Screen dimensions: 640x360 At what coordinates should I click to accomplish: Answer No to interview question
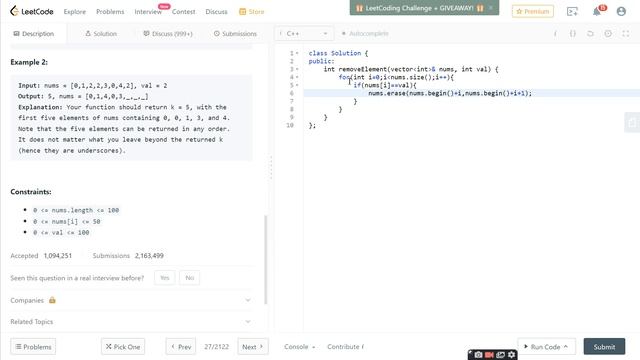[189, 278]
